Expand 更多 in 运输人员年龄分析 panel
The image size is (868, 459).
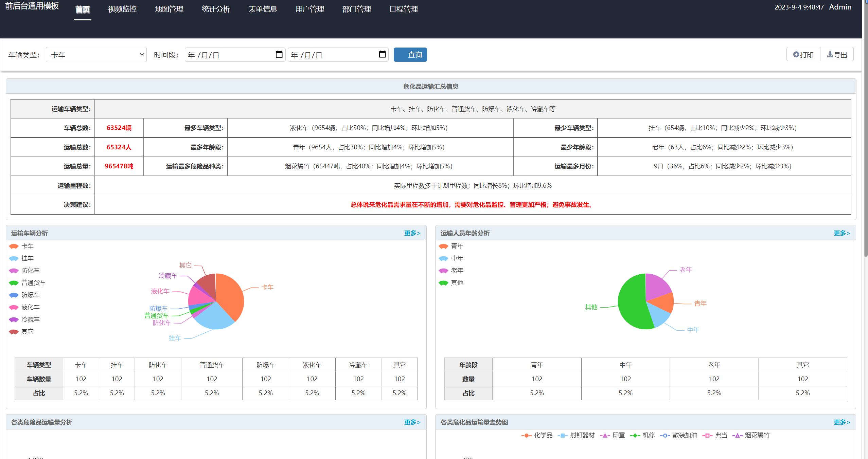[x=842, y=233]
